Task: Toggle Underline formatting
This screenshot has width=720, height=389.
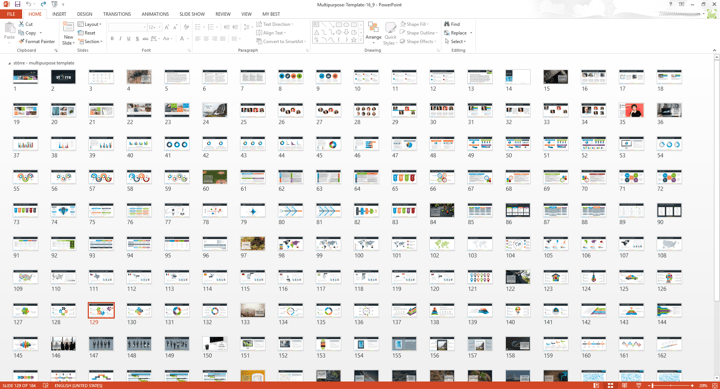Action: tap(129, 39)
